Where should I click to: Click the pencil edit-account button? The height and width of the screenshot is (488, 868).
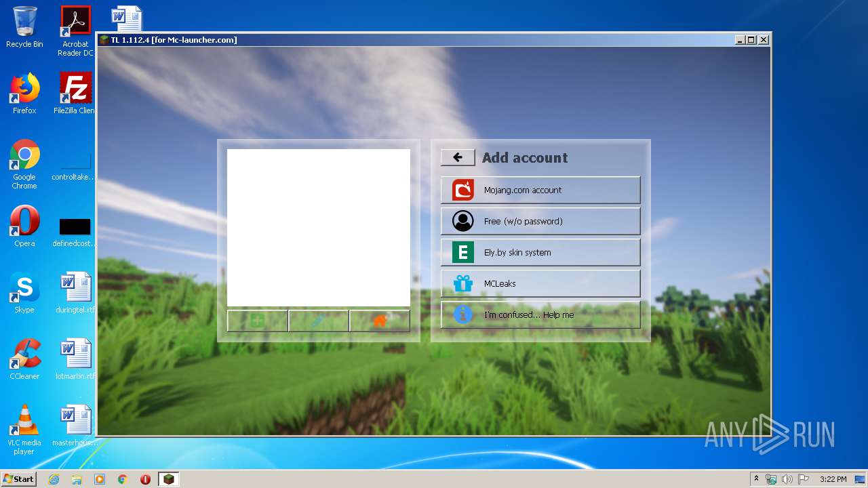pos(319,321)
